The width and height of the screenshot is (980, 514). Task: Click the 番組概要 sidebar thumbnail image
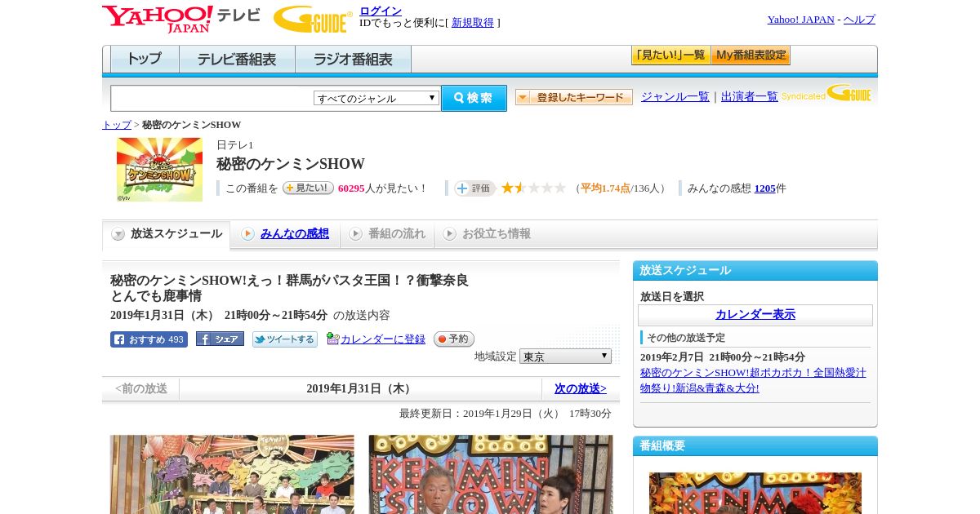[x=755, y=493]
